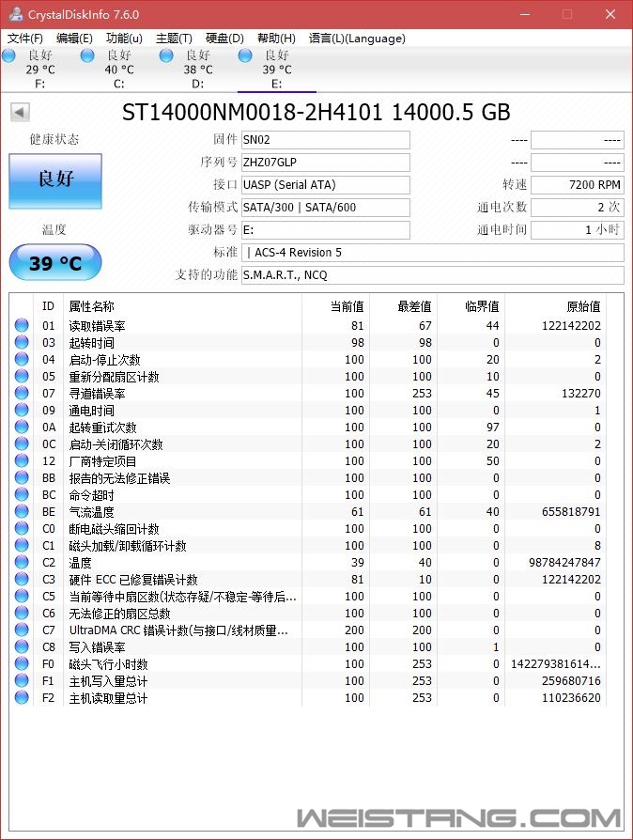Click the status icon for 09 通电时间
This screenshot has height=840, width=633.
click(22, 410)
